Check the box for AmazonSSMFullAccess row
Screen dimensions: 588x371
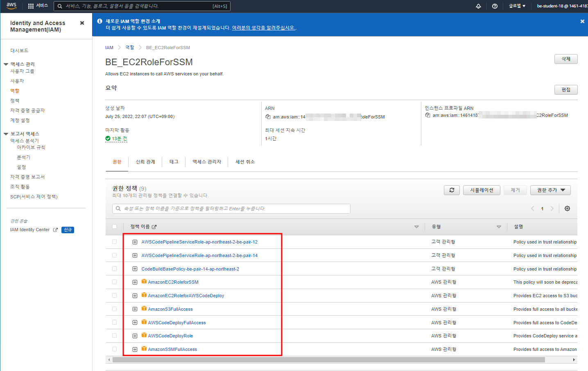click(114, 349)
